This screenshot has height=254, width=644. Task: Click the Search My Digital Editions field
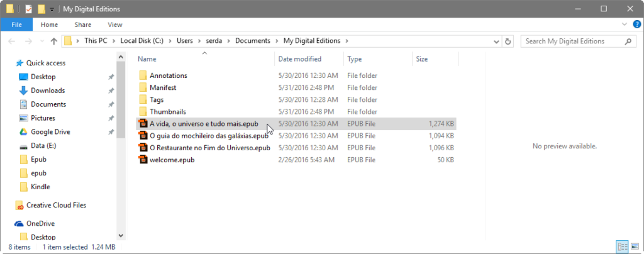[x=572, y=41]
